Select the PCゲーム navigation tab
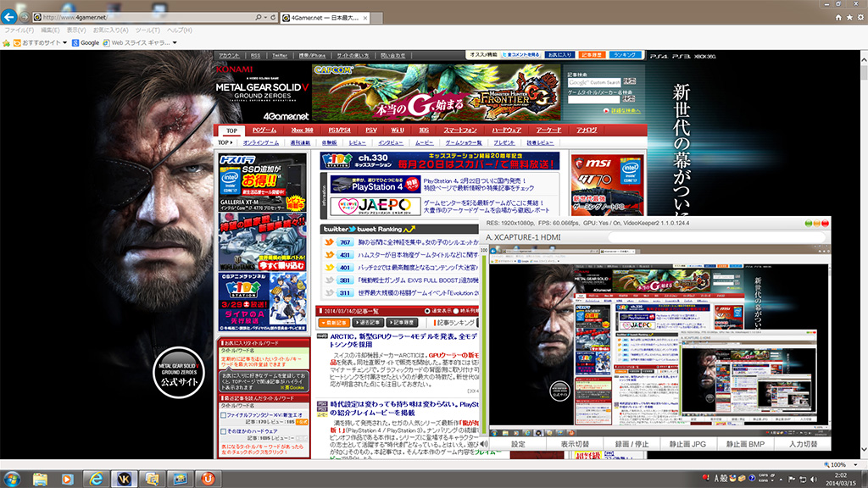 pos(264,130)
